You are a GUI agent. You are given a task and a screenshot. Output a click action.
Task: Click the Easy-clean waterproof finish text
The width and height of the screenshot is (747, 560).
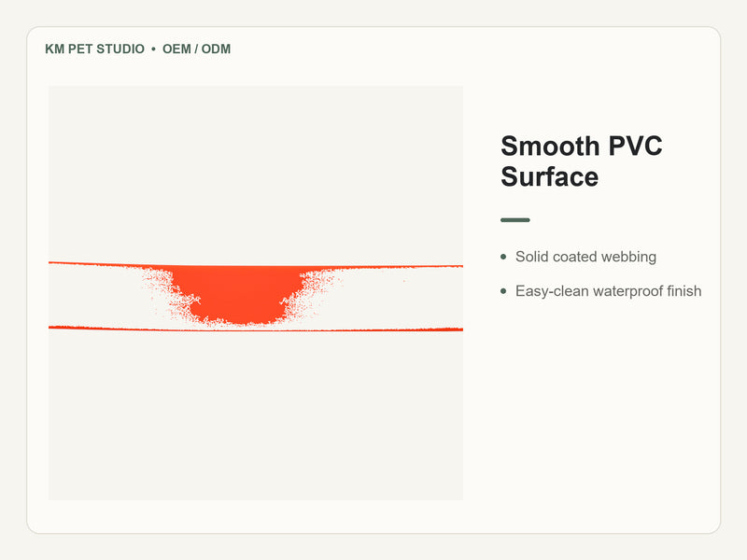[609, 291]
